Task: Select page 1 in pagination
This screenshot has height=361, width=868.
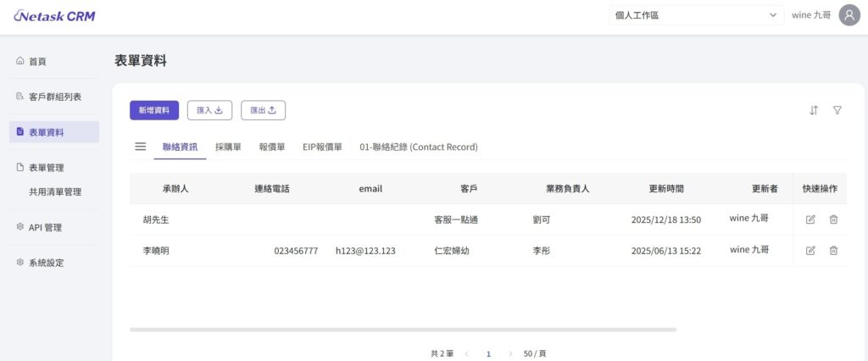Action: coord(488,353)
